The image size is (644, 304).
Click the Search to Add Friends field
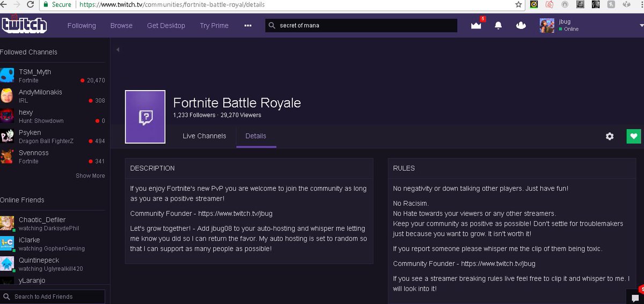pos(53,296)
